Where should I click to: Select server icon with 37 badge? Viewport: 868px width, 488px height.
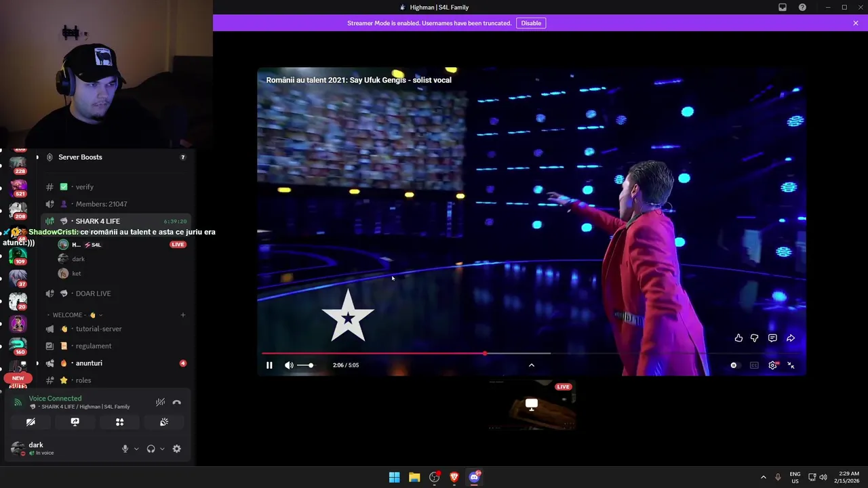tap(18, 279)
